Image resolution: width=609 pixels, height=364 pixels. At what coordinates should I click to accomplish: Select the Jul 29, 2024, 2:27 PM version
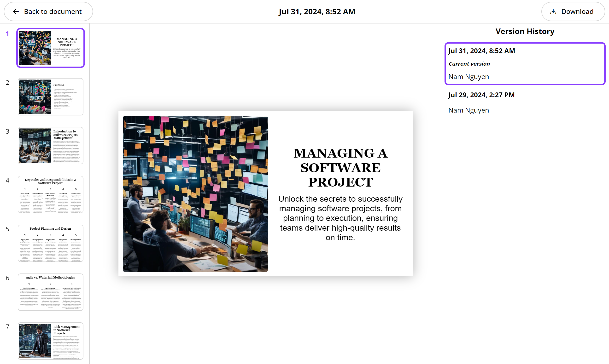[481, 95]
